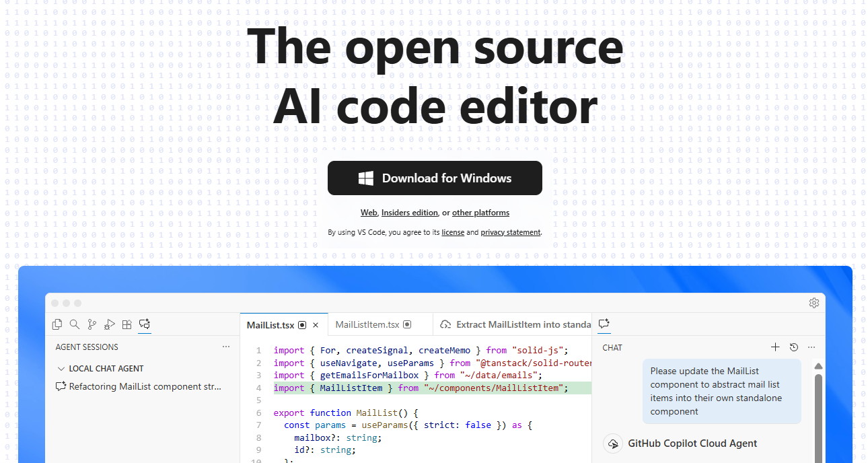The height and width of the screenshot is (463, 868).
Task: Select the Search icon in activity bar
Action: click(75, 324)
